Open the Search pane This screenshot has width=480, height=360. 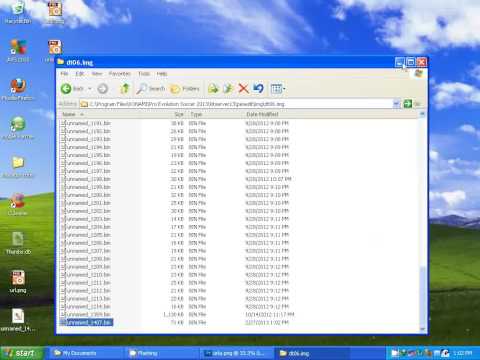[151, 88]
